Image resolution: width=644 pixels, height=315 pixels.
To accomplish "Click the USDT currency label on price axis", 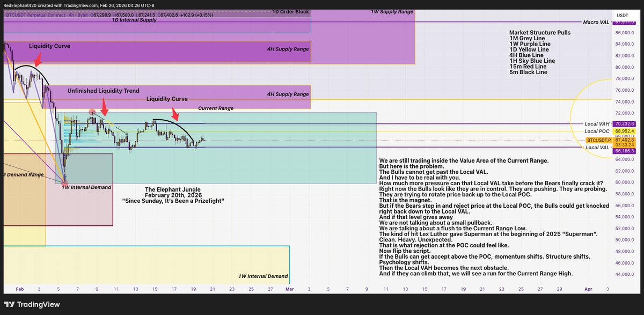I will click(623, 15).
